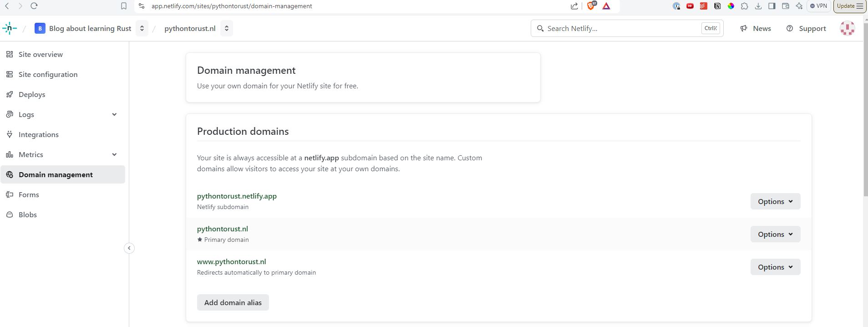Open Integrations section
The image size is (868, 327).
[x=63, y=134]
